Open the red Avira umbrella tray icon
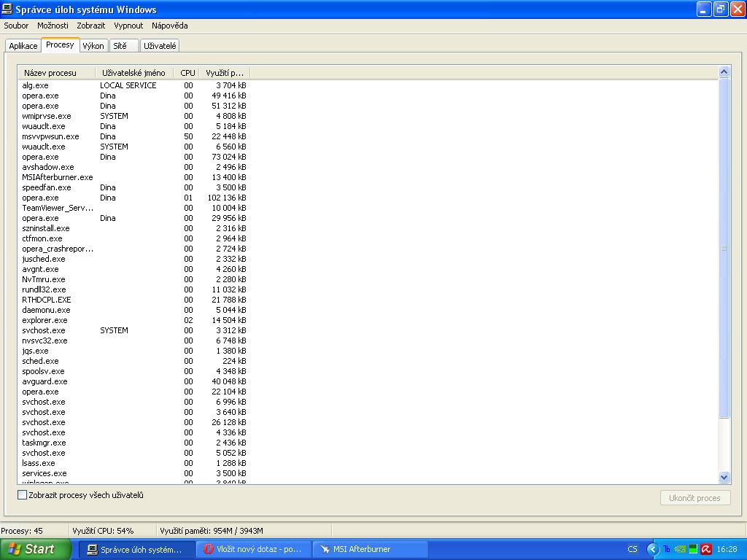The height and width of the screenshot is (560, 747). 706,549
